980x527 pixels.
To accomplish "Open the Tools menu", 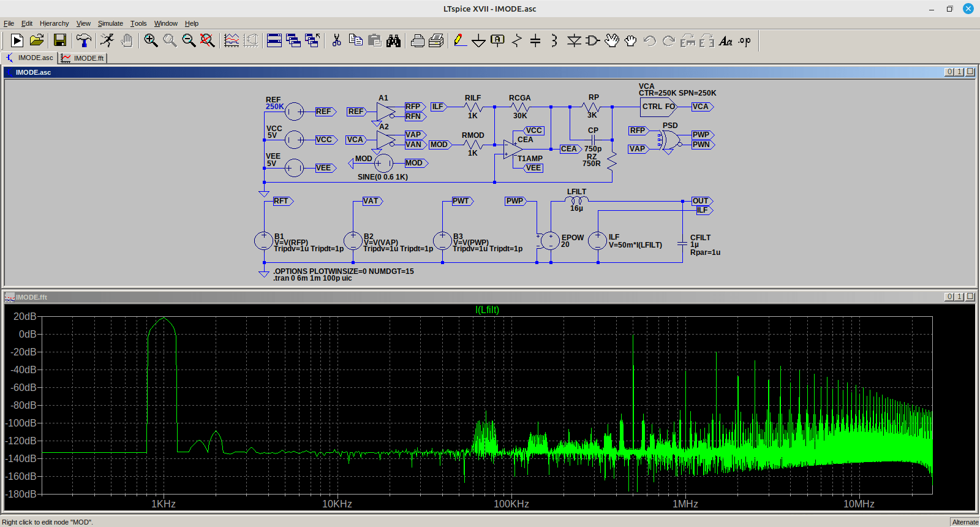I will click(138, 23).
